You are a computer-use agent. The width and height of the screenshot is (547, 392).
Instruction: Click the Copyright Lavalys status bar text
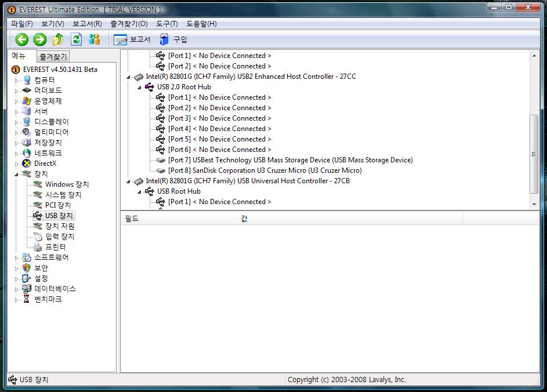[347, 379]
